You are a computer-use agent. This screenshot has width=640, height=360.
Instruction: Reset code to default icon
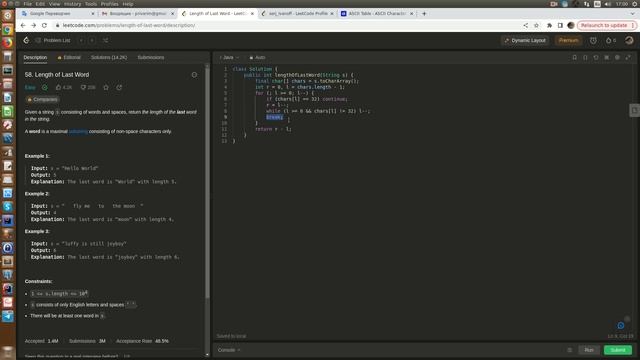coord(596,58)
